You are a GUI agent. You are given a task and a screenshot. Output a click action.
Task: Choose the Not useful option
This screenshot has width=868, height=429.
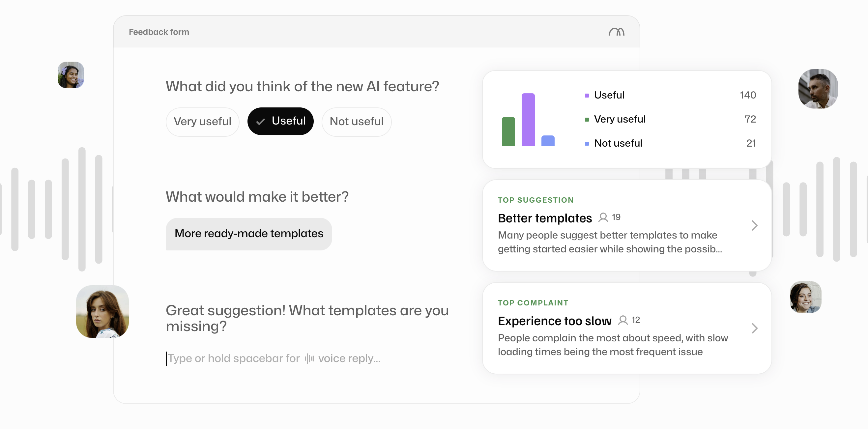(x=356, y=122)
